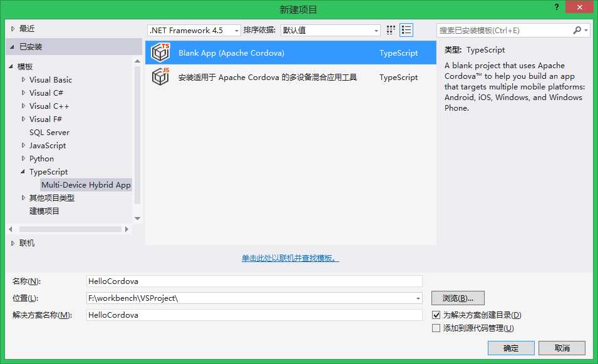
Task: Click the 浏览(B)... button
Action: tap(458, 298)
